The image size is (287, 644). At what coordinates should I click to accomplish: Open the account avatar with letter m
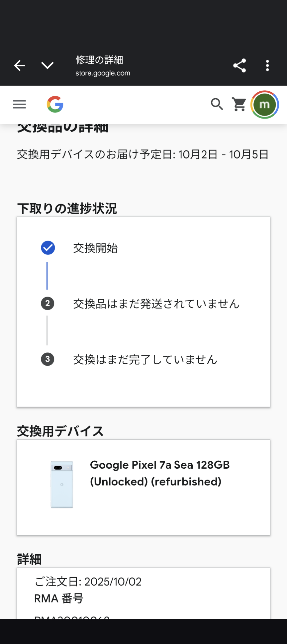264,105
